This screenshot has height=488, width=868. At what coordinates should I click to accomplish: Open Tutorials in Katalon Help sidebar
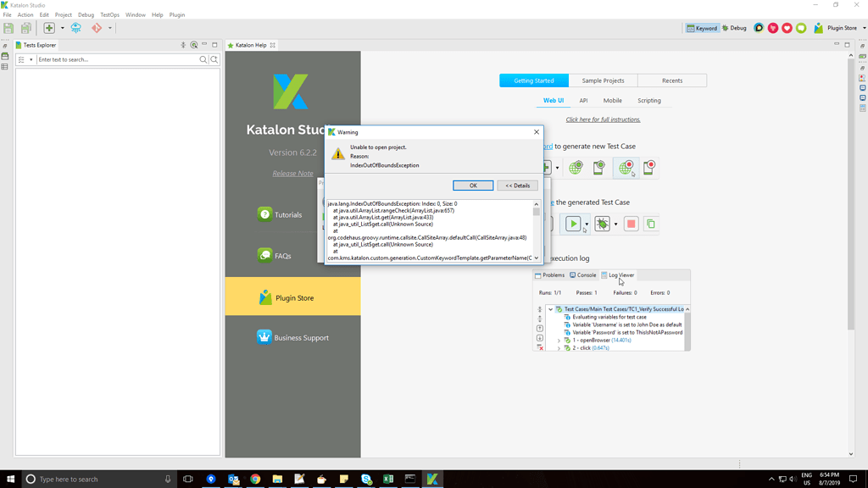280,214
